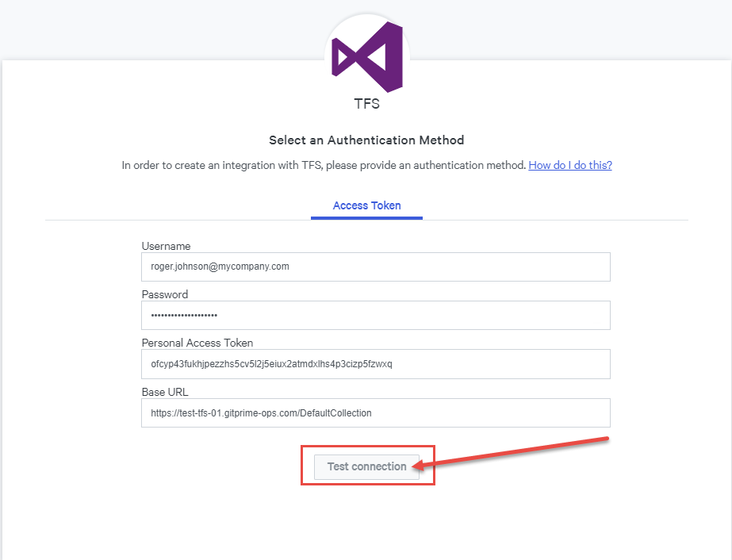Screen dimensions: 732x560
Task: Click the Password field label
Action: coord(165,295)
